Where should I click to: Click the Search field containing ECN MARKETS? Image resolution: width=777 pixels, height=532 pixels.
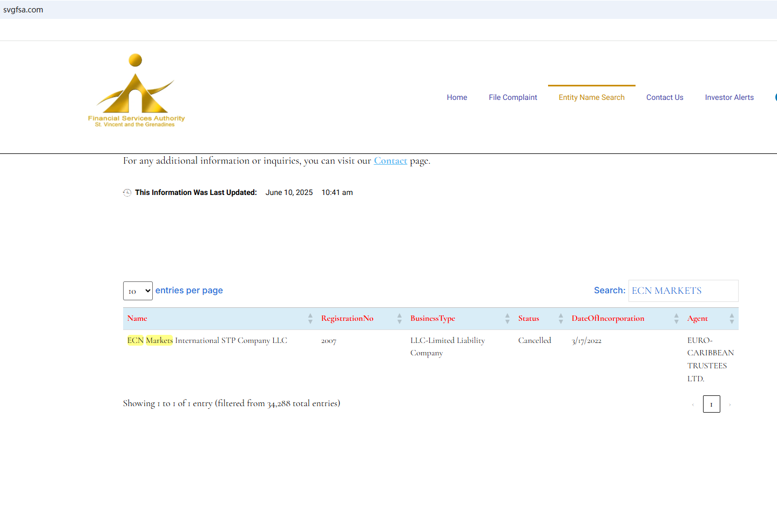coord(683,291)
